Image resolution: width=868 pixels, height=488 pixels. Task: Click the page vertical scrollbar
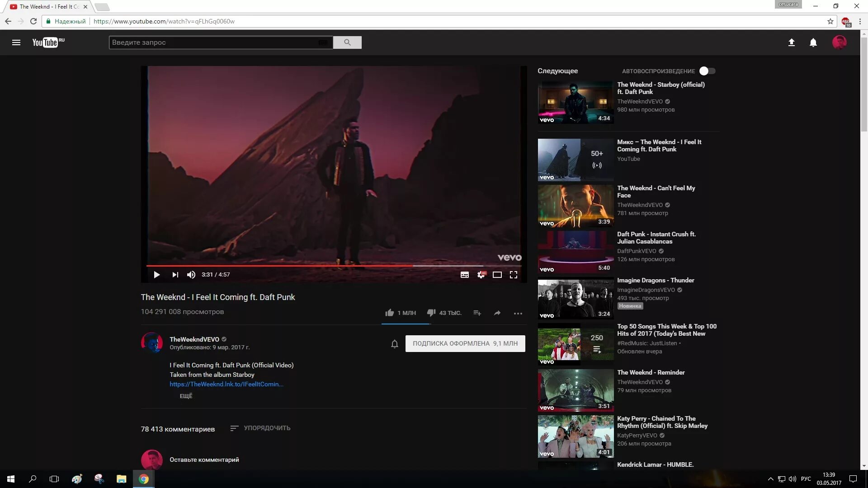pyautogui.click(x=864, y=84)
